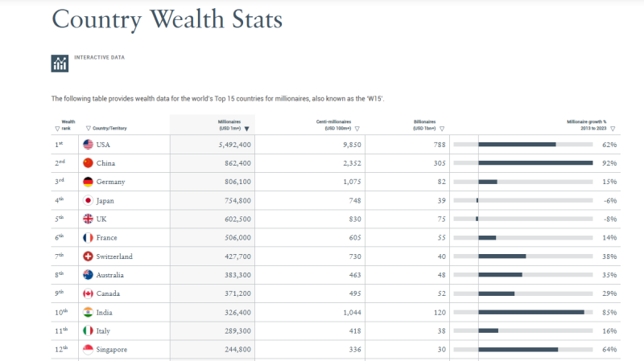This screenshot has width=644, height=361.
Task: Sort by Country/Territory column arrow
Action: click(x=88, y=129)
